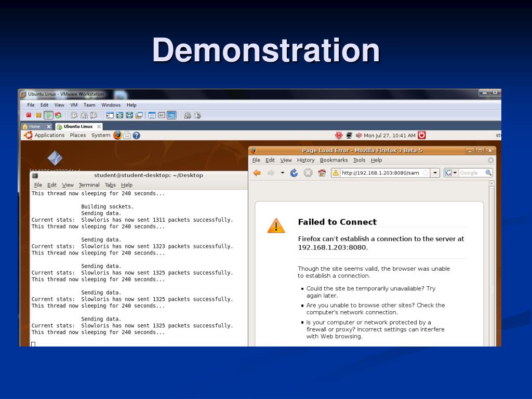Open the Terminal menu in terminal window
The height and width of the screenshot is (399, 532).
[x=89, y=185]
